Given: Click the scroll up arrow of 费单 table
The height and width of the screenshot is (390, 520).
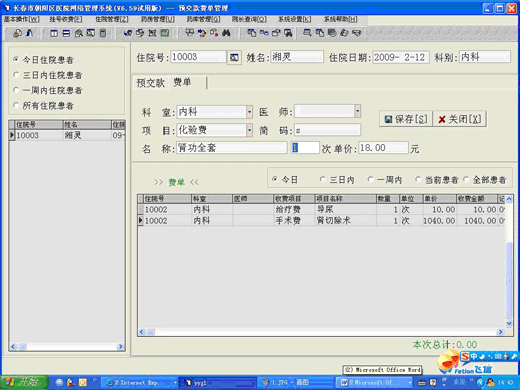Looking at the screenshot, I should point(509,199).
